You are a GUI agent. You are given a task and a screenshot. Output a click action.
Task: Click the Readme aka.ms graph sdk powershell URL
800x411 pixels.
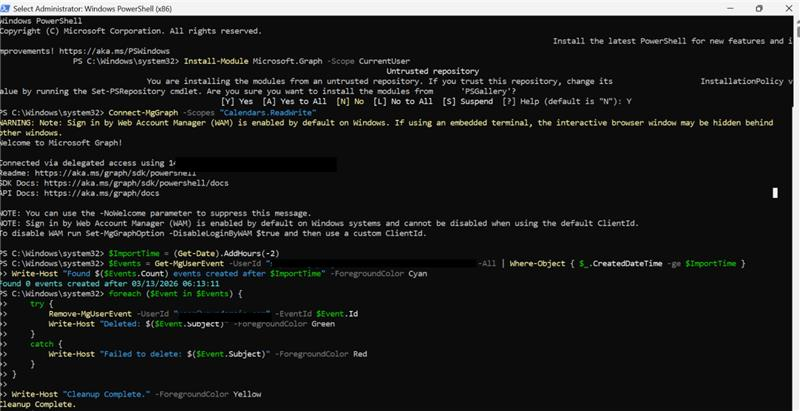[x=115, y=173]
